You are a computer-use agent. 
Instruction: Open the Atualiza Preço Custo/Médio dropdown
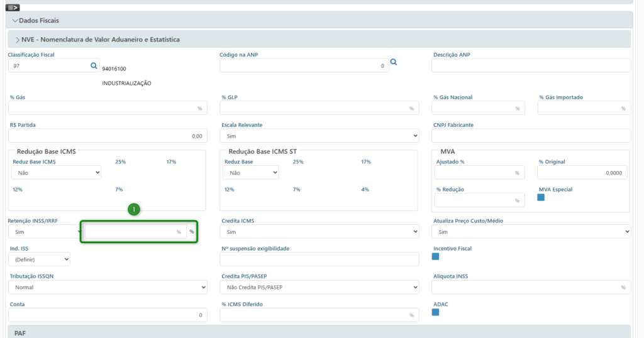tap(531, 232)
